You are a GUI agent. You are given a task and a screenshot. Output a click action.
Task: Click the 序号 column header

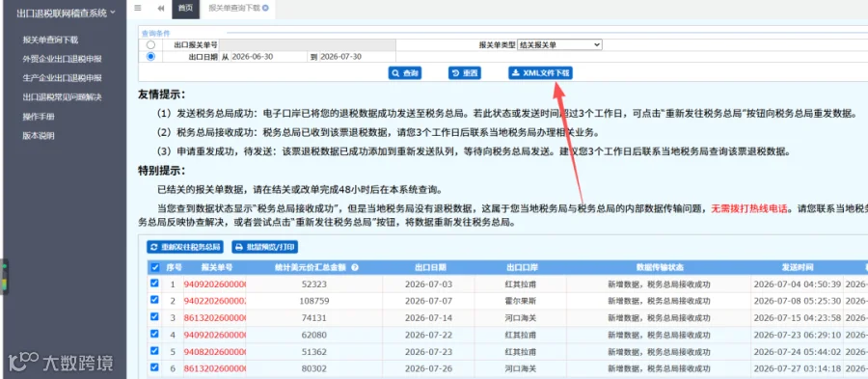click(x=174, y=267)
